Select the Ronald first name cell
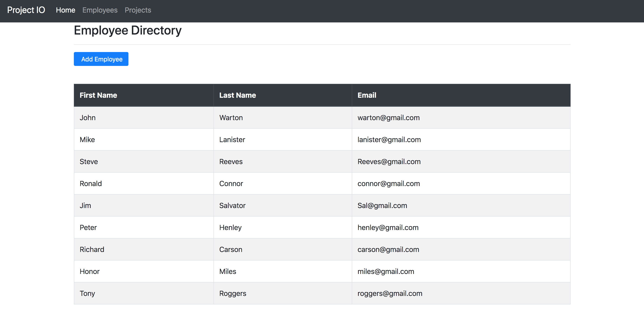 [90, 184]
